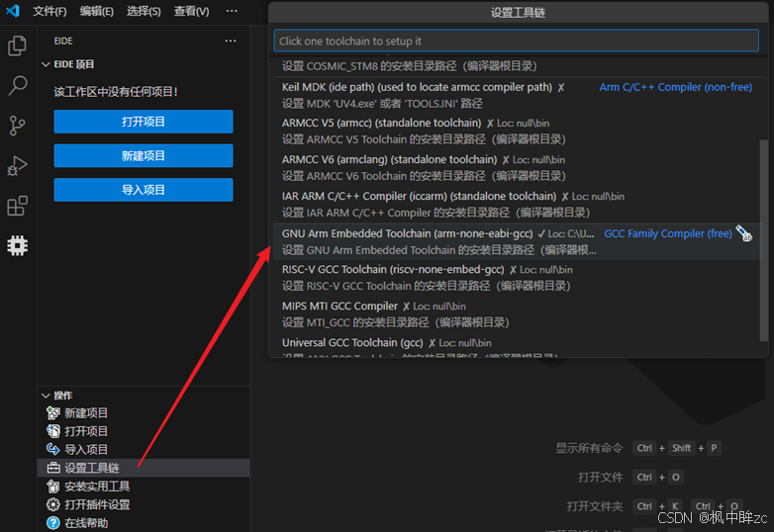The image size is (774, 532).
Task: Select 打开项目 in the 操作 list
Action: click(144, 431)
